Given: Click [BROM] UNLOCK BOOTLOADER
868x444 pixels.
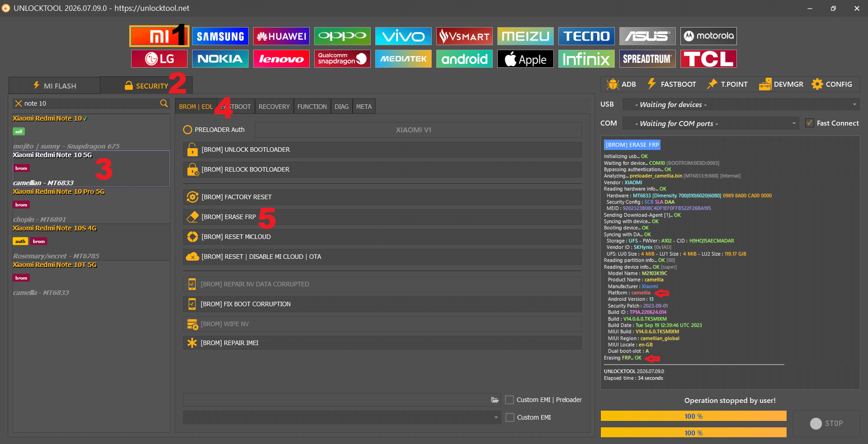Looking at the screenshot, I should pos(382,150).
